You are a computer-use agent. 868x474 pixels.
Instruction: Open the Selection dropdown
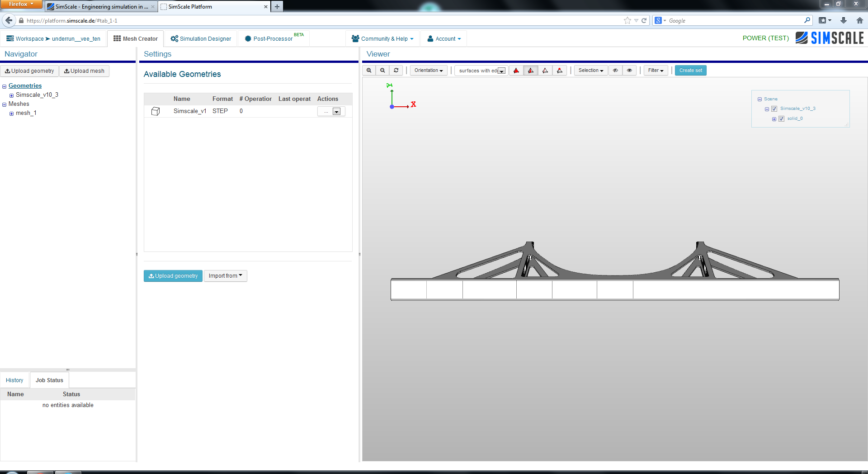pyautogui.click(x=591, y=71)
